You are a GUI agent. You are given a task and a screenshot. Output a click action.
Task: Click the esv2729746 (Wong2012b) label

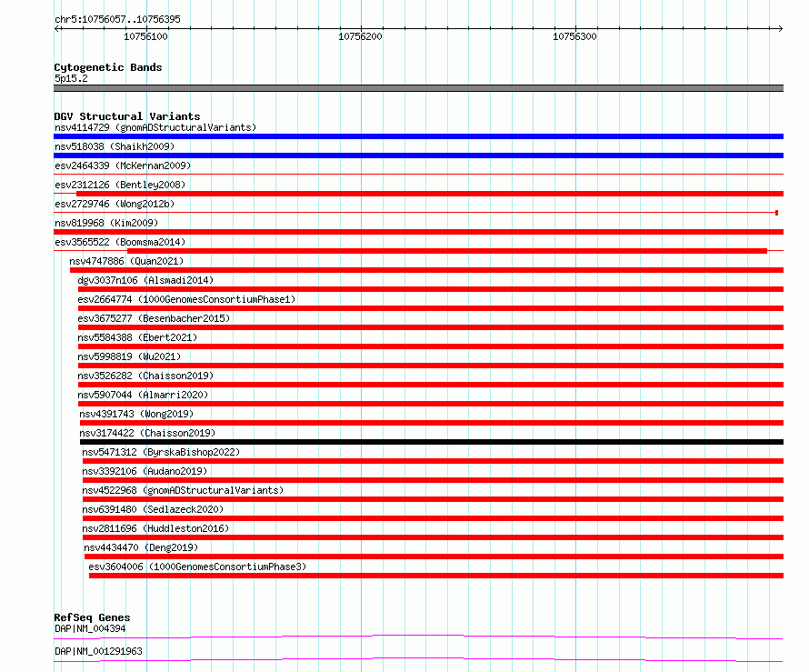coord(115,204)
